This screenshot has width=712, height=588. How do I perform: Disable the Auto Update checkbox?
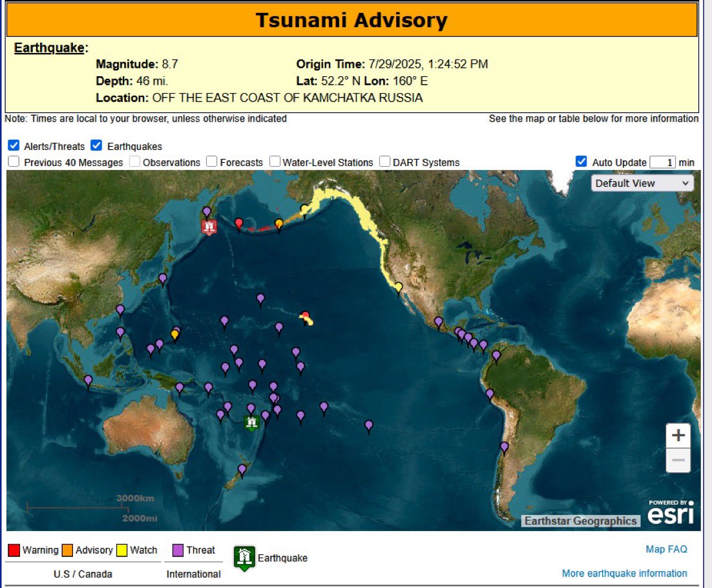click(x=581, y=162)
